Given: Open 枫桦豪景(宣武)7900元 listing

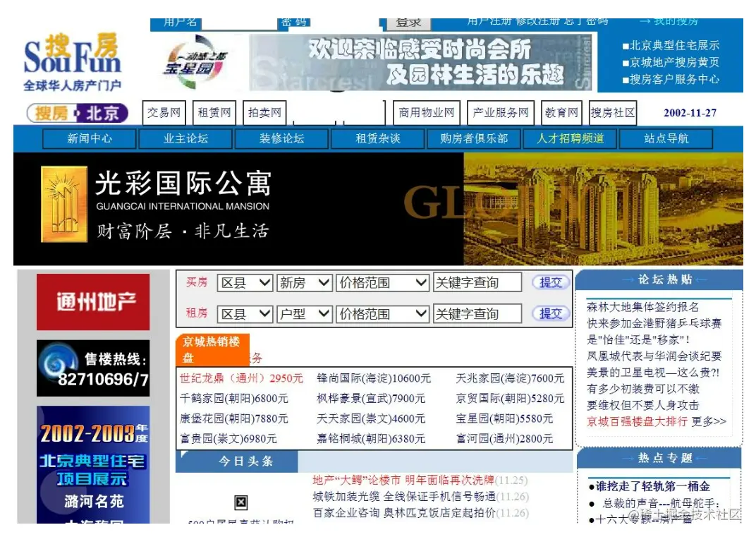Looking at the screenshot, I should pyautogui.click(x=371, y=399).
